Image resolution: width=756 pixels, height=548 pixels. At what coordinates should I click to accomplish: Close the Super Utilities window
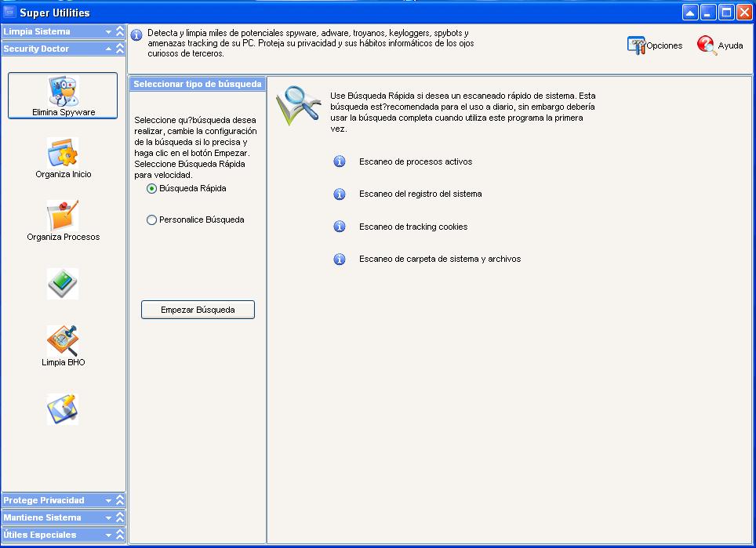pyautogui.click(x=744, y=13)
